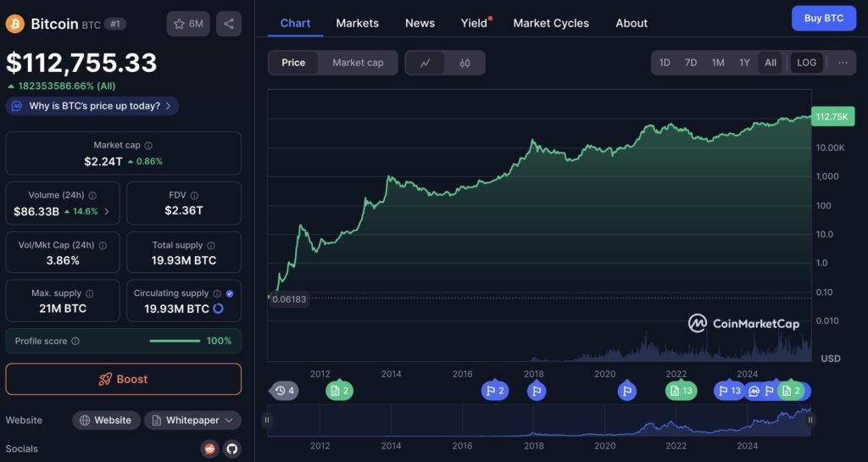Show Profile score info icon
Screen dimensions: 868x462
(75, 342)
